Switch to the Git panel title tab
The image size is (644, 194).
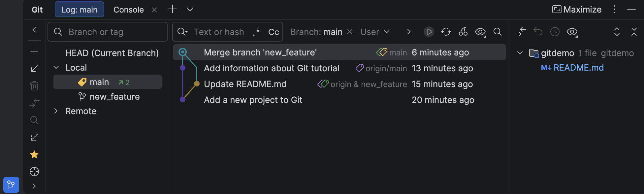pos(37,10)
